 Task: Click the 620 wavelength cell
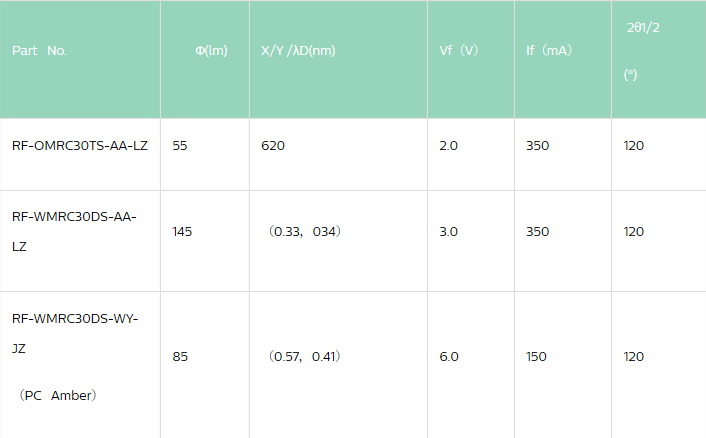pos(273,146)
